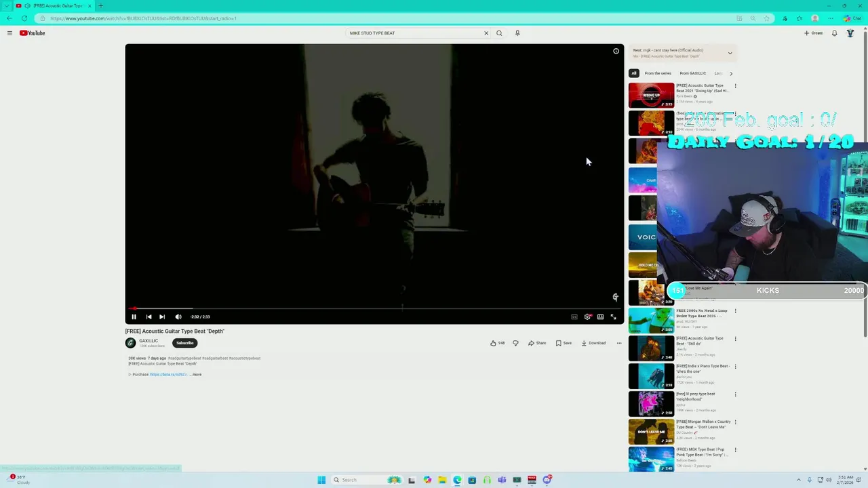Viewport: 868px width, 488px height.
Task: Skip to next video in player
Action: [x=162, y=317]
